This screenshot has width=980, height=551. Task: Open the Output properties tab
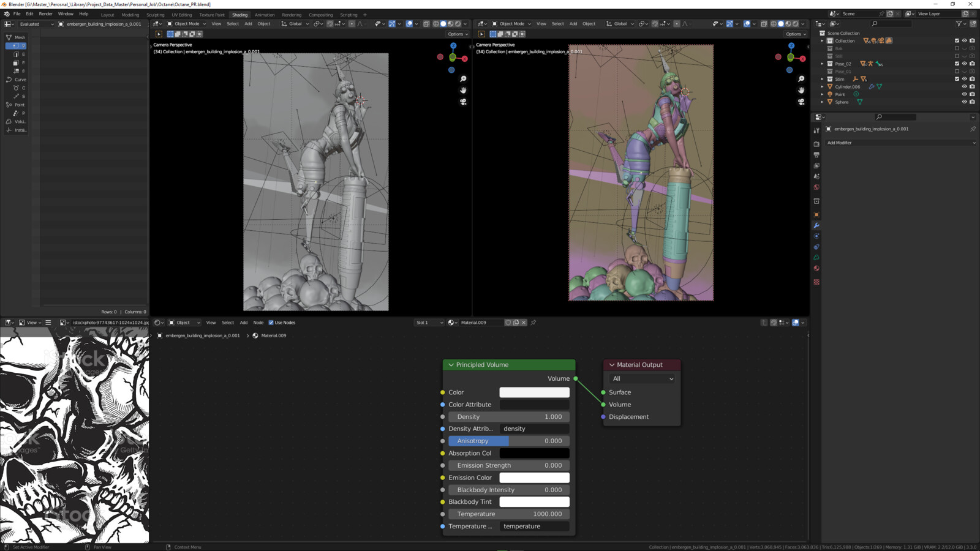(816, 155)
